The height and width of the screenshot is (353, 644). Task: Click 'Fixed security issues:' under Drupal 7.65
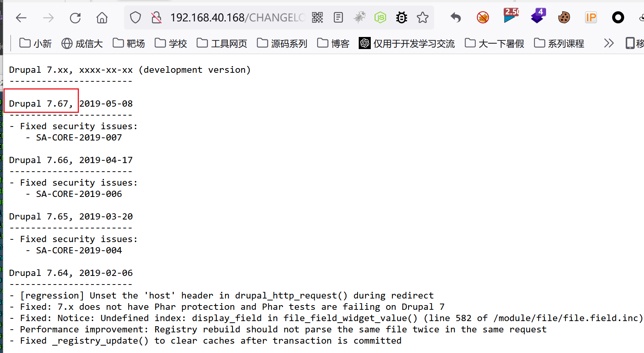click(79, 239)
